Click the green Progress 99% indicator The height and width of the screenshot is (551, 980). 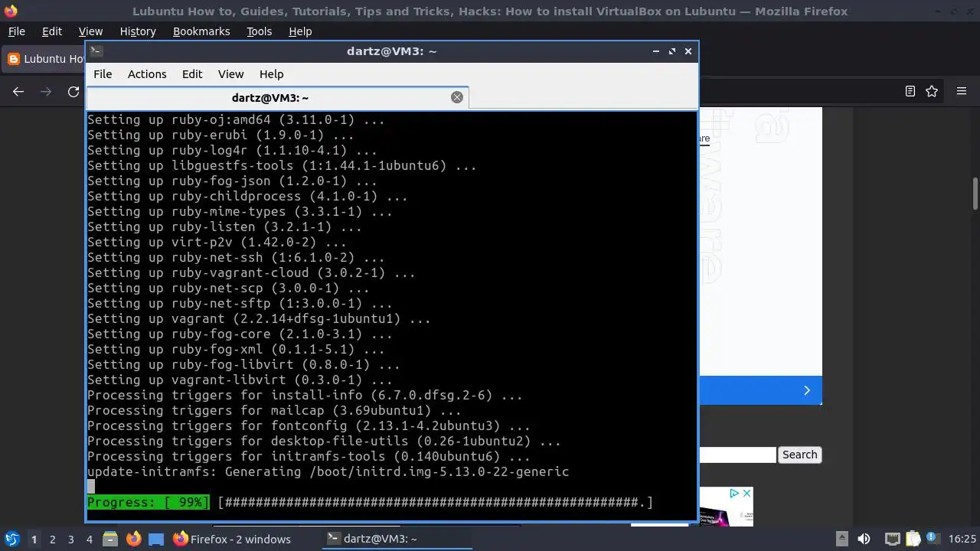(x=148, y=502)
